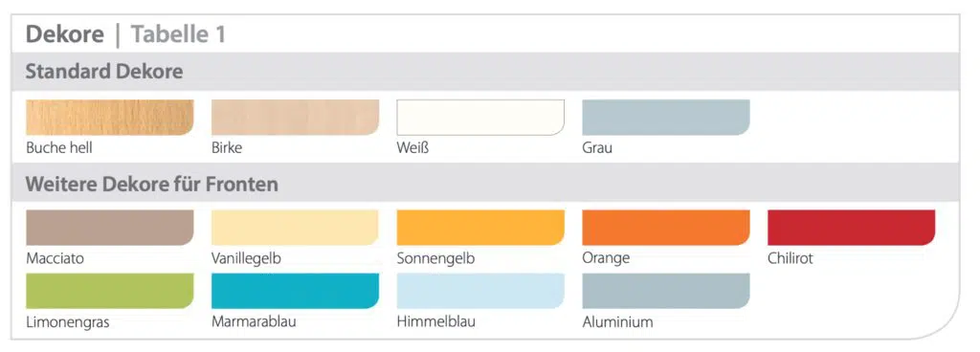Click the Weitere Dekore für Fronten header

tap(151, 185)
